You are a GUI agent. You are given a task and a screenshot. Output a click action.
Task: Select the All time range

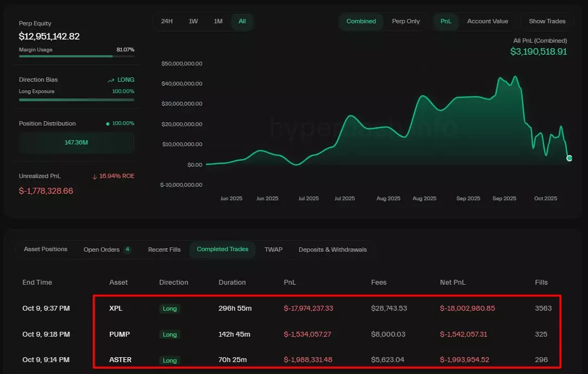(242, 21)
